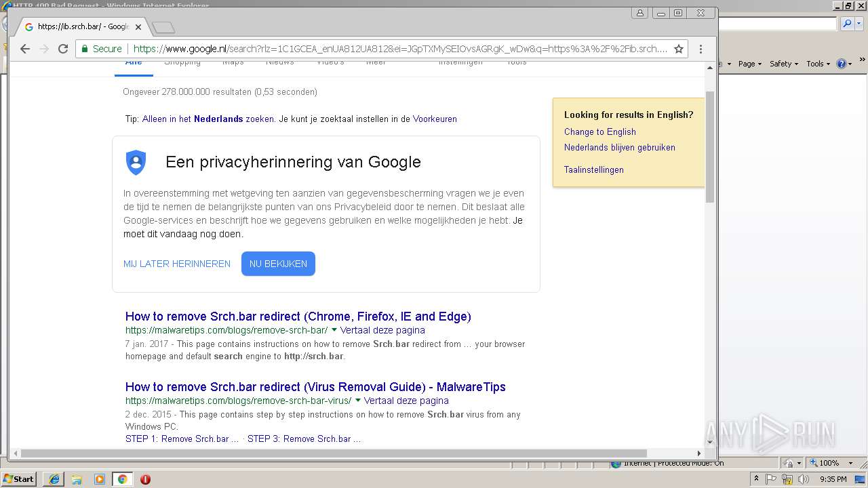Open Taalinstellingen link
The width and height of the screenshot is (868, 488).
[x=594, y=169]
